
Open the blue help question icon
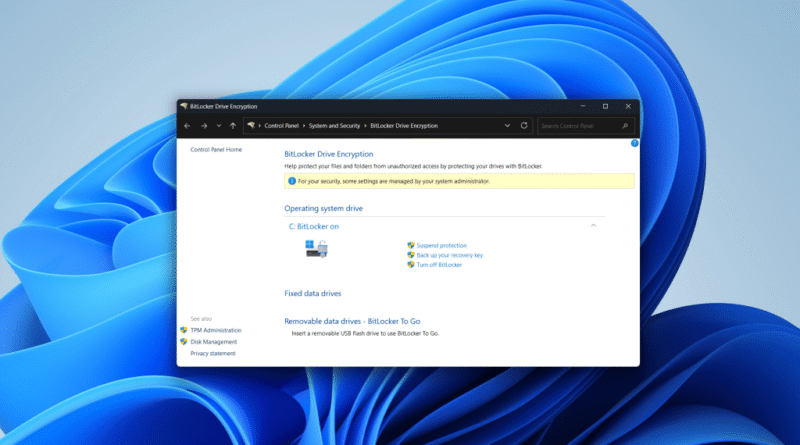click(635, 143)
